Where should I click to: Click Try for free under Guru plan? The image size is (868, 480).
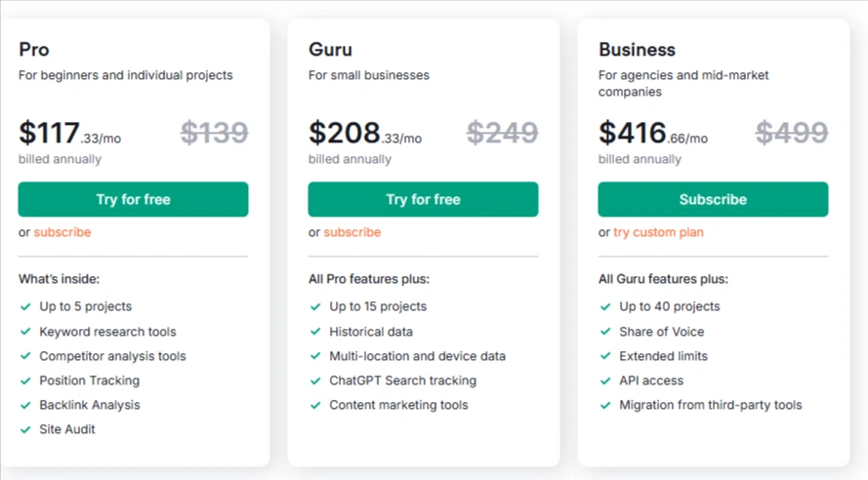coord(423,199)
